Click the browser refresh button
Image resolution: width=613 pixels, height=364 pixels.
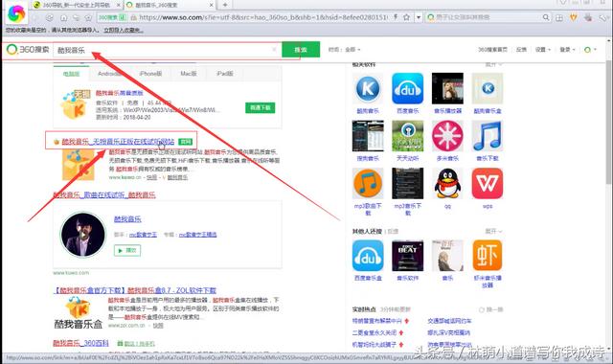click(x=49, y=17)
